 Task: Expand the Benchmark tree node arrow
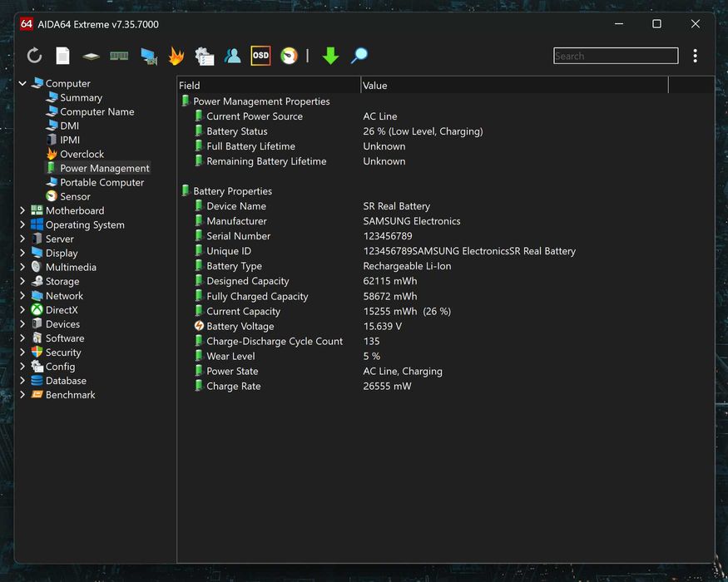22,394
